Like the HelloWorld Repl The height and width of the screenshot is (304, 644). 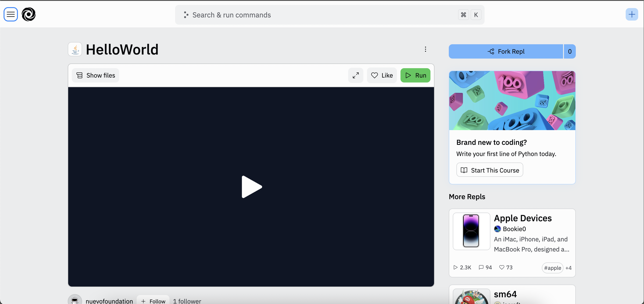(x=382, y=75)
